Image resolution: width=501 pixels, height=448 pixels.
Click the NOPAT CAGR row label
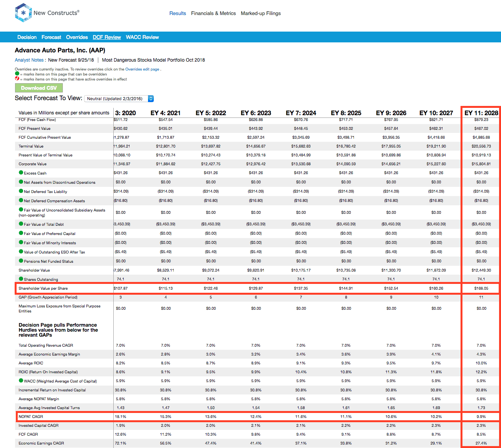(31, 416)
